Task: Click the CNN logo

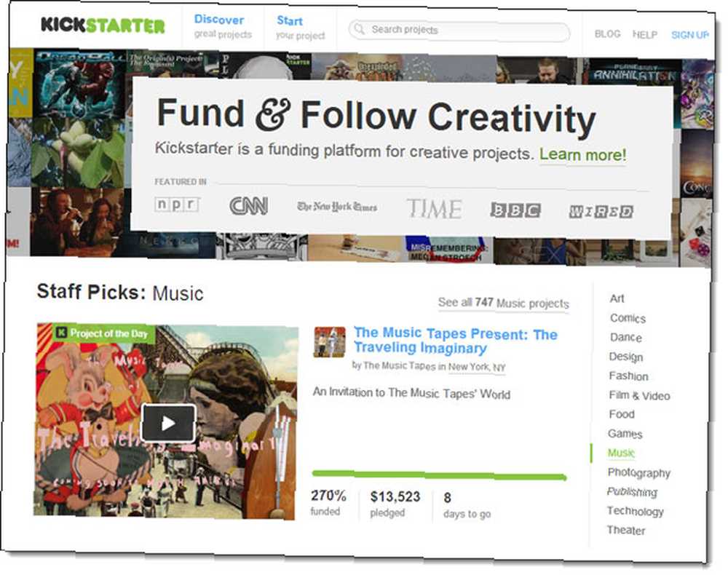Action: click(249, 205)
